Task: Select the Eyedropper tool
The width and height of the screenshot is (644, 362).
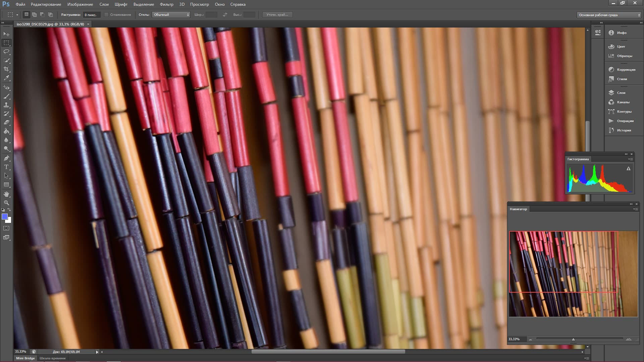Action: [x=6, y=78]
